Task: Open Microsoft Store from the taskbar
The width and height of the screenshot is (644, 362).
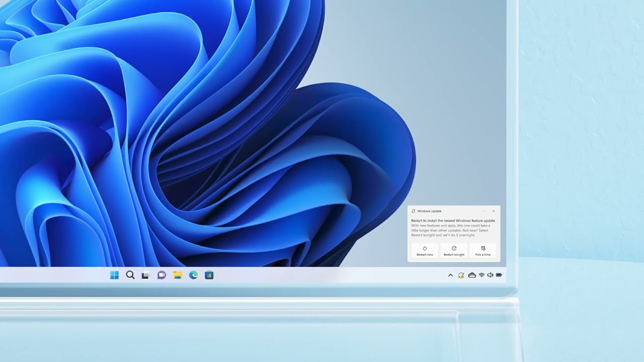Action: 209,275
